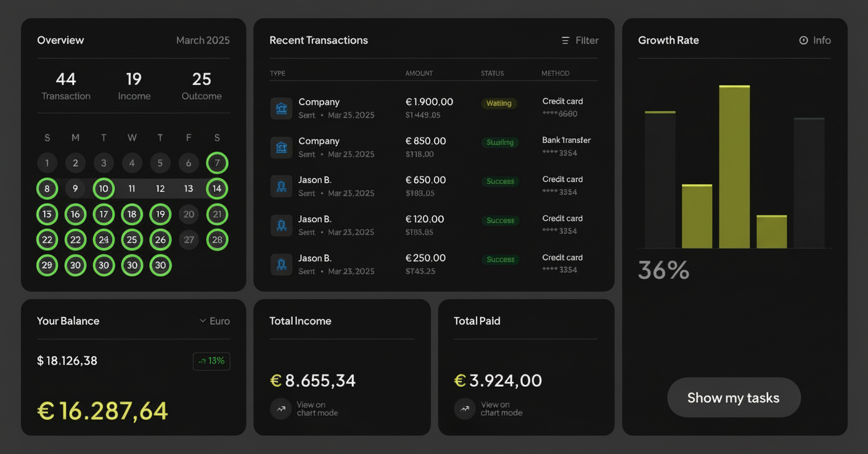Open the Filter menu in Recent Transactions

click(x=579, y=41)
